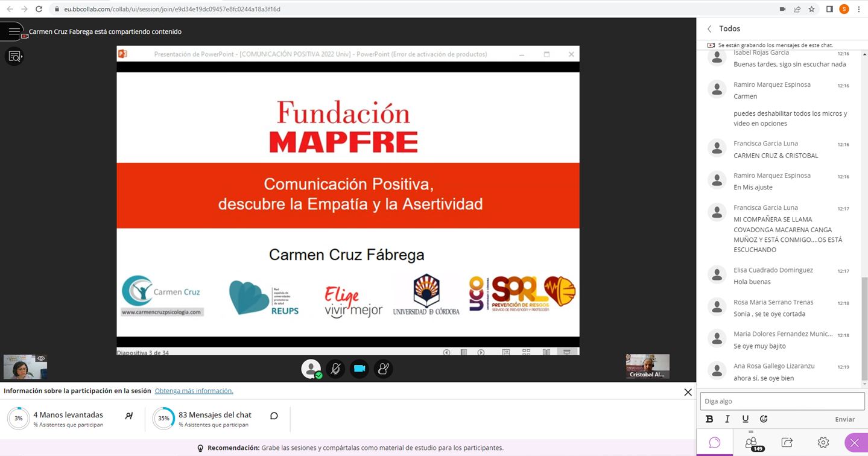Click the address bar URL
Image resolution: width=868 pixels, height=456 pixels.
click(x=172, y=9)
